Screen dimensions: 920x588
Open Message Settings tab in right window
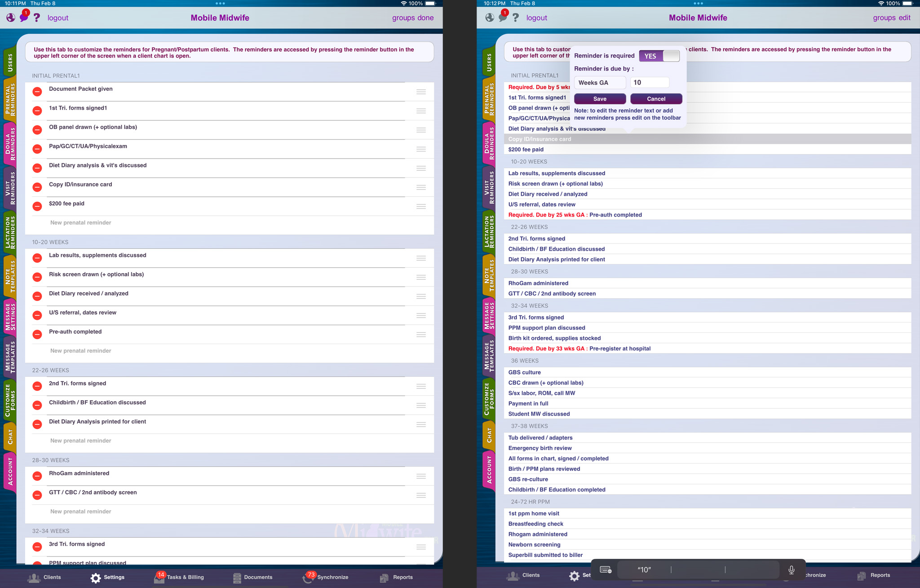coord(488,315)
